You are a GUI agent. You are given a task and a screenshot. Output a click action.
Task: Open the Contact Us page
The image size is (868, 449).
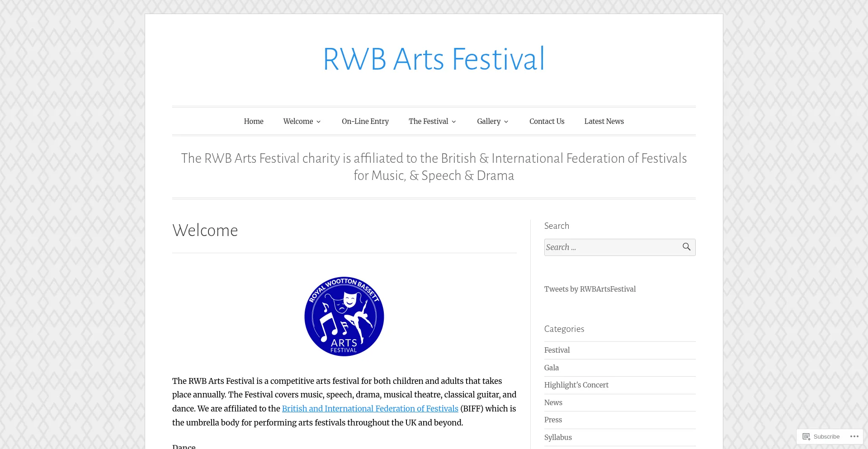tap(547, 121)
